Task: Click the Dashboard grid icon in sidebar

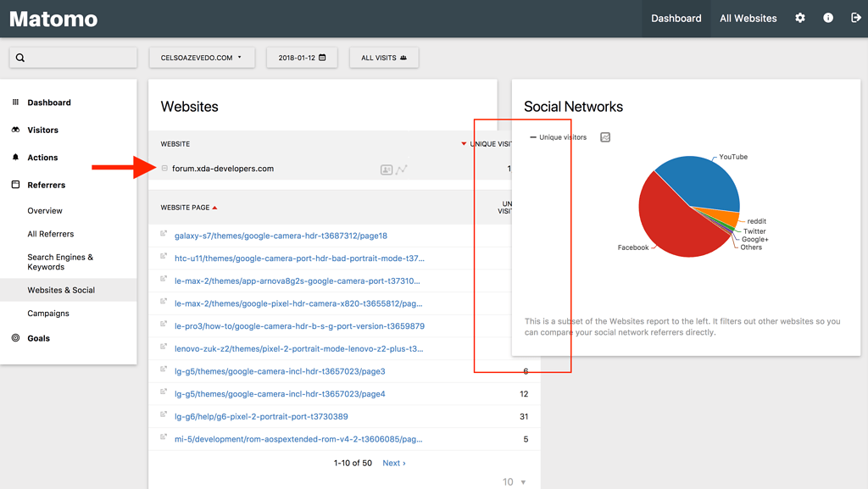Action: coord(15,103)
